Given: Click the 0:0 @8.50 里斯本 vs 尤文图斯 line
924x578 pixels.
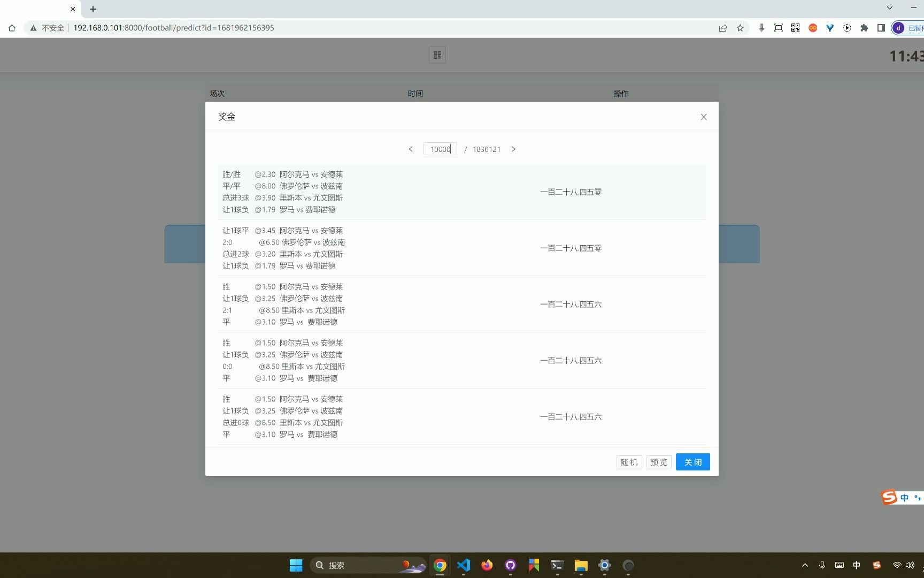Looking at the screenshot, I should click(284, 367).
